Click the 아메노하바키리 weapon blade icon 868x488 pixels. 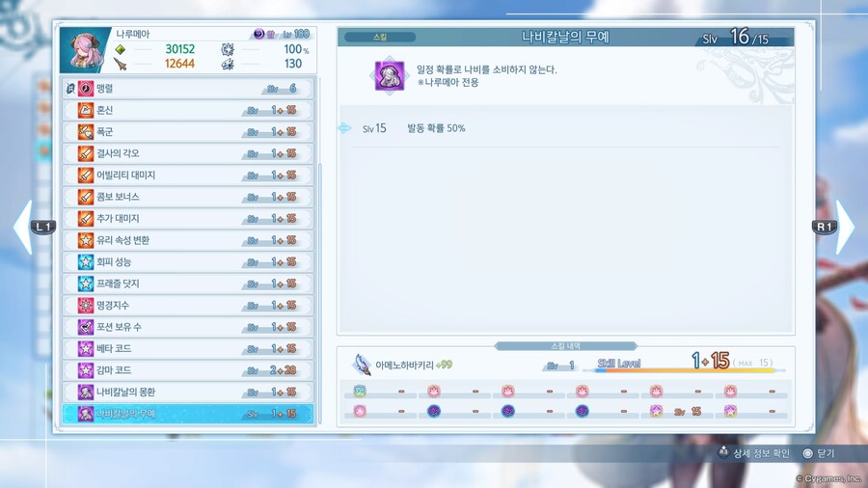point(362,365)
